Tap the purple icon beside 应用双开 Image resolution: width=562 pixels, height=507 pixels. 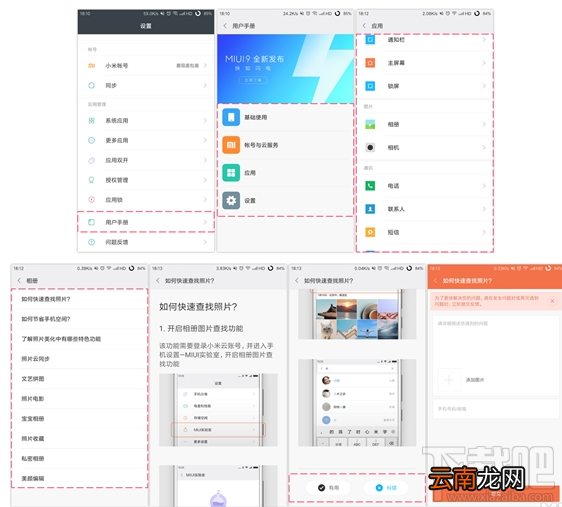click(x=92, y=160)
